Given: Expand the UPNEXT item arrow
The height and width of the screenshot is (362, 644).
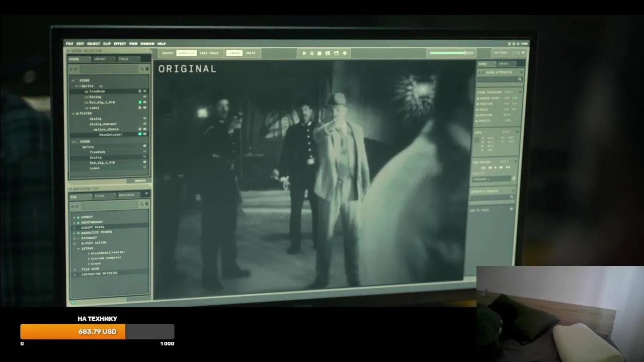Looking at the screenshot, I should pos(74,218).
